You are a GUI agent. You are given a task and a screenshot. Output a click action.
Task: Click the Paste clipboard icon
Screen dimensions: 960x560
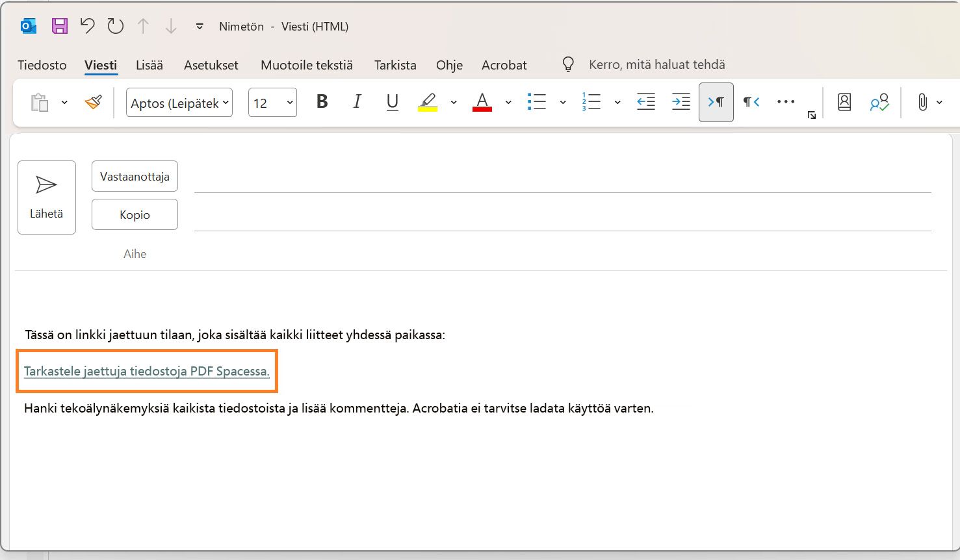(x=40, y=103)
